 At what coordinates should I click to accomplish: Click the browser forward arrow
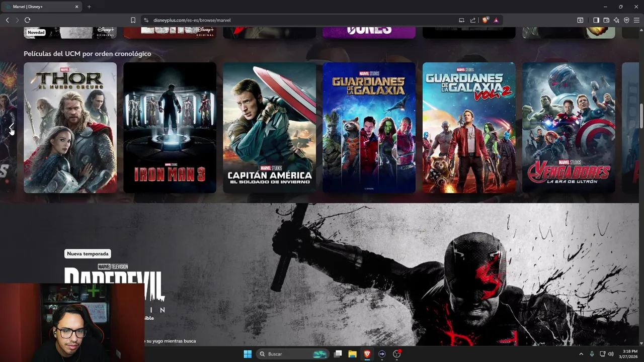[x=17, y=20]
